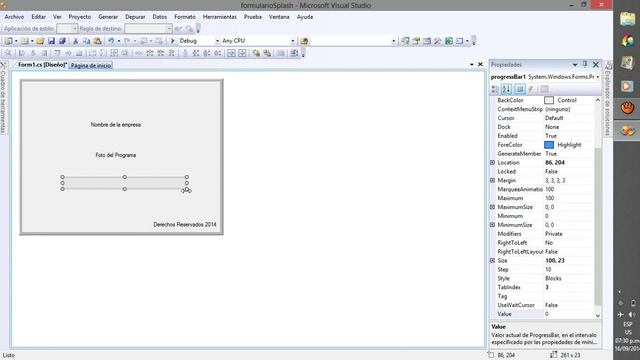640x360 pixels.
Task: Click the Make Same Size layout icon
Action: (x=114, y=53)
